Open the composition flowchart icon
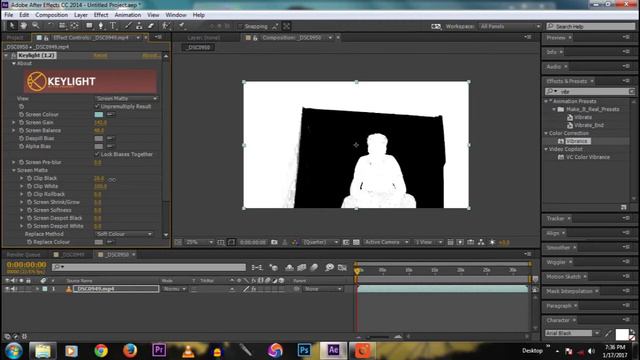This screenshot has width=640, height=360. (481, 242)
